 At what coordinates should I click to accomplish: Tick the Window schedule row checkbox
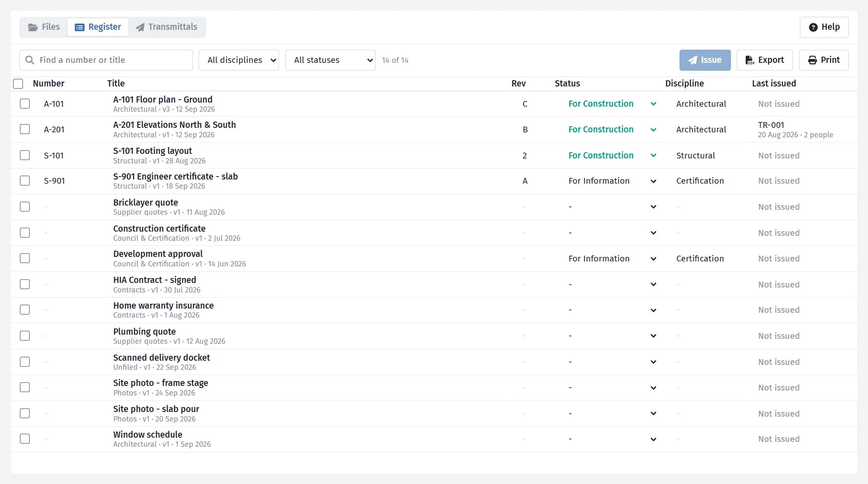(25, 438)
